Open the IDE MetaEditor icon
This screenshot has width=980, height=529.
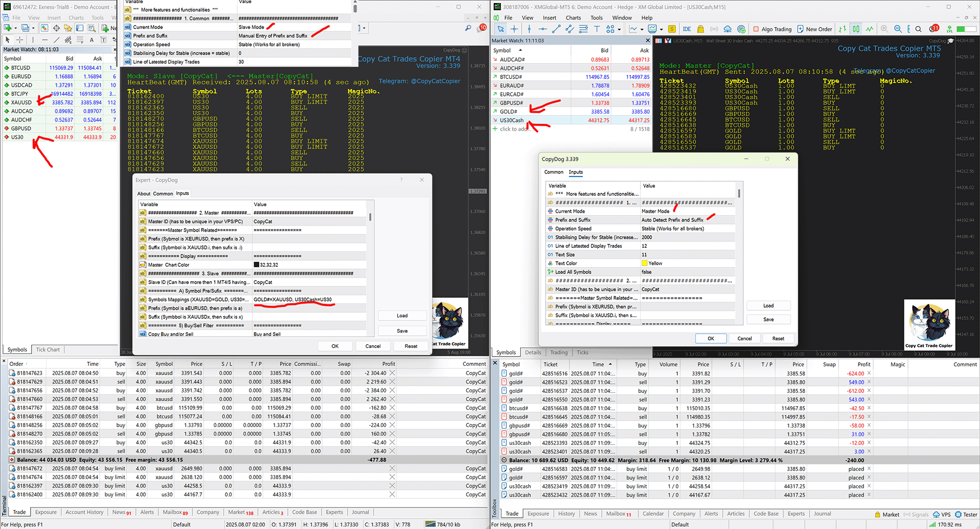[x=687, y=29]
